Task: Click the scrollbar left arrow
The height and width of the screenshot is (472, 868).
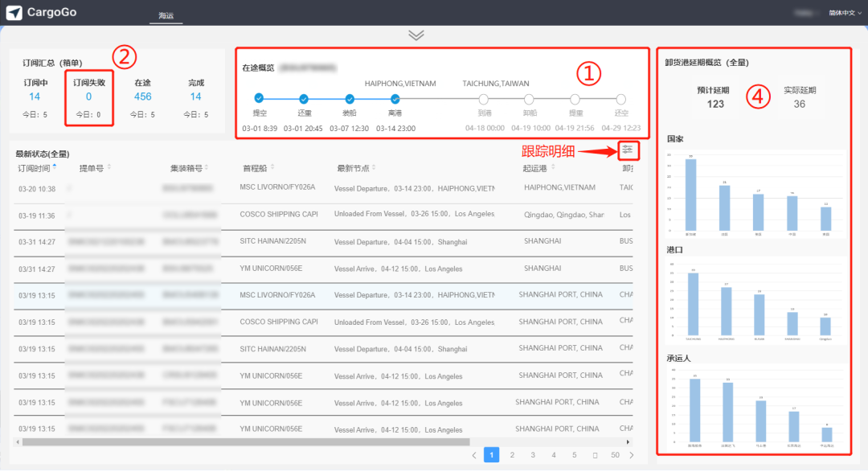Action: tap(18, 442)
